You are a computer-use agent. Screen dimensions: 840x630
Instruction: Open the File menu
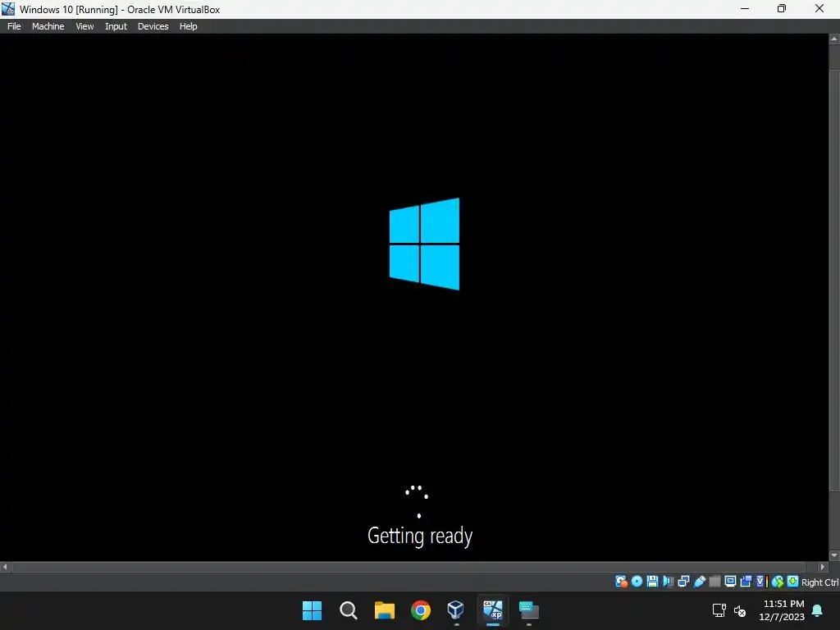(x=14, y=26)
